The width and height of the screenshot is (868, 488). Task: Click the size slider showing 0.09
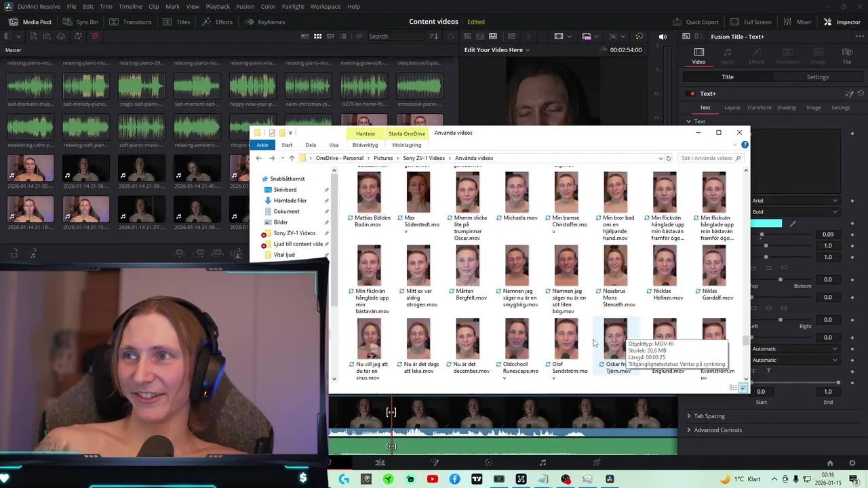(x=780, y=235)
